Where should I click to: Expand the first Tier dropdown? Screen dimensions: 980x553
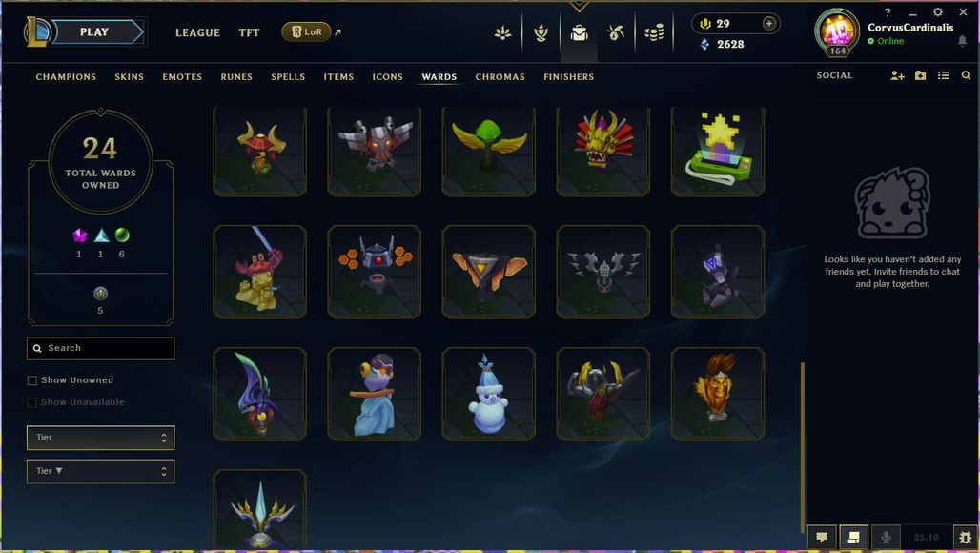(x=101, y=438)
